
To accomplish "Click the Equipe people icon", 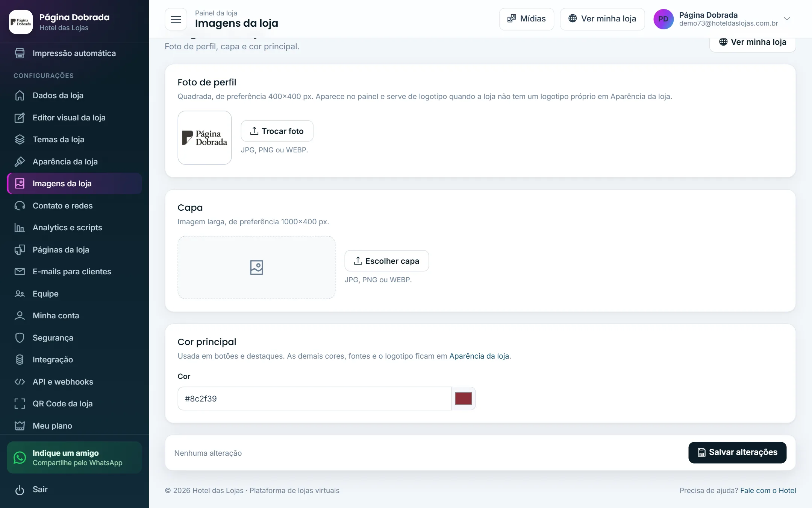I will pos(20,294).
